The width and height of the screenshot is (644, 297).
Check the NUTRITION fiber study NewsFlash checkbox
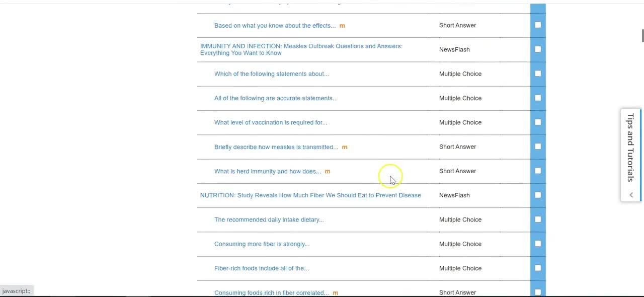pyautogui.click(x=538, y=195)
